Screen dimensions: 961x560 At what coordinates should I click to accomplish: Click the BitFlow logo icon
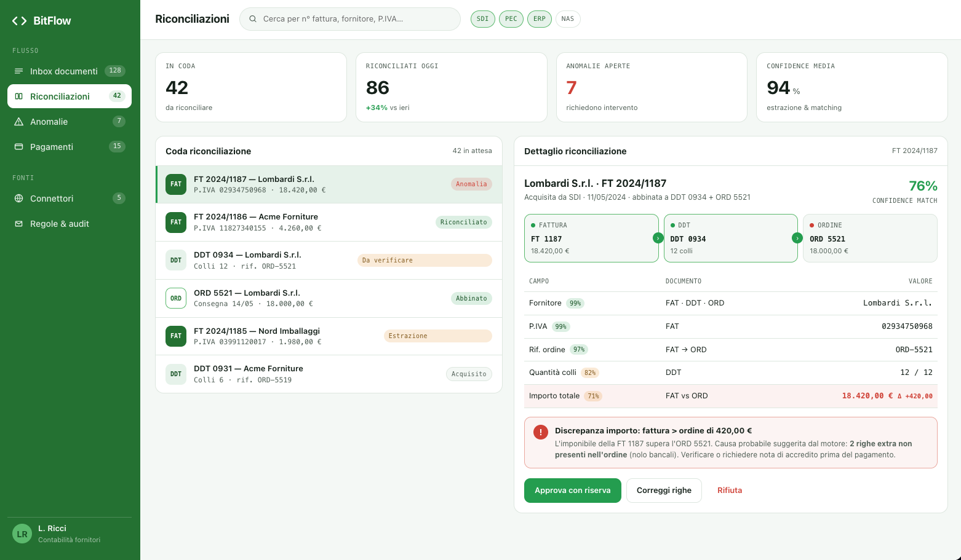(x=19, y=21)
